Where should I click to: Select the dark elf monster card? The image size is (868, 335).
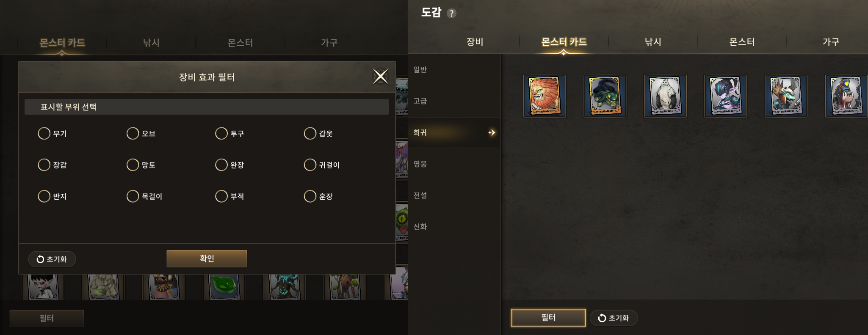(726, 96)
